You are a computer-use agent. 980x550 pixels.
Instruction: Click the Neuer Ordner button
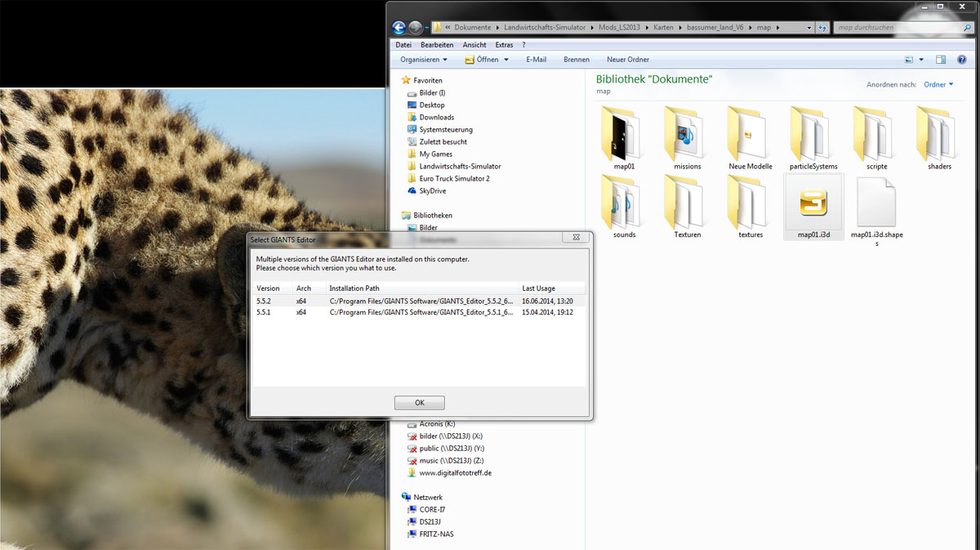click(627, 60)
